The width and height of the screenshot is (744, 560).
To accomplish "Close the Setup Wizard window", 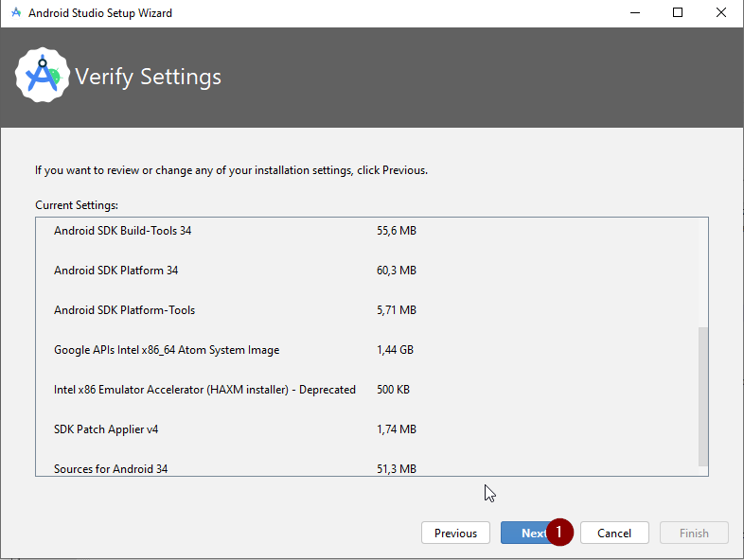I will [720, 13].
